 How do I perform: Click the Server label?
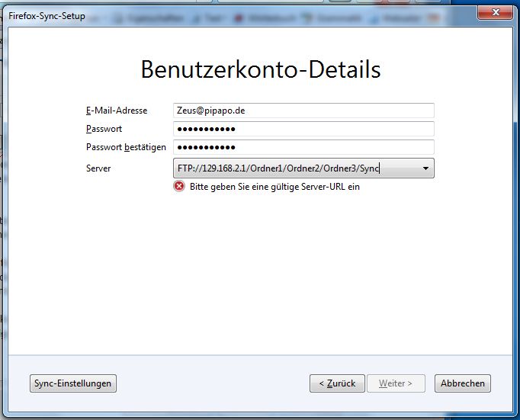[98, 168]
